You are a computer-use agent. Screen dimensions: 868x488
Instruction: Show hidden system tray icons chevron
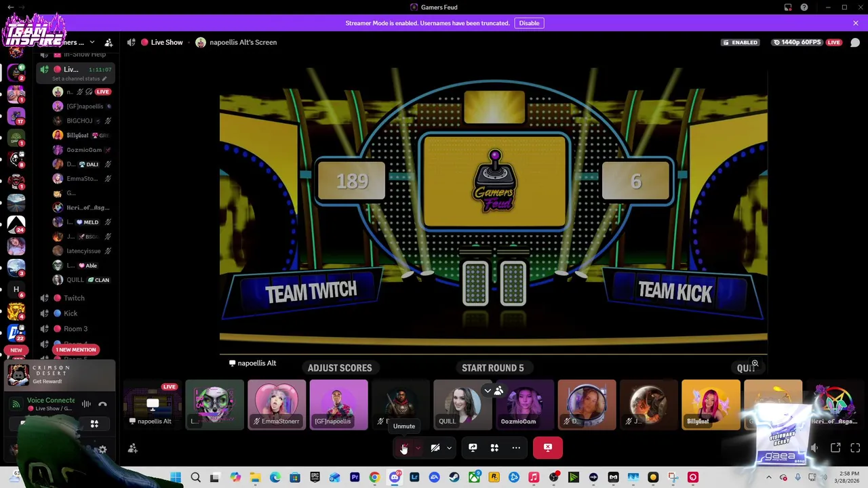pos(769,478)
